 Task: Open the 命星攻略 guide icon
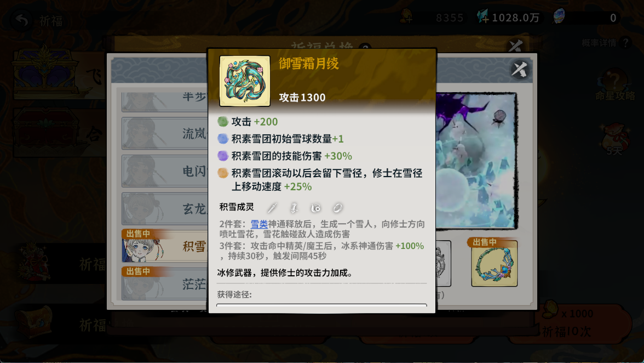tap(615, 85)
